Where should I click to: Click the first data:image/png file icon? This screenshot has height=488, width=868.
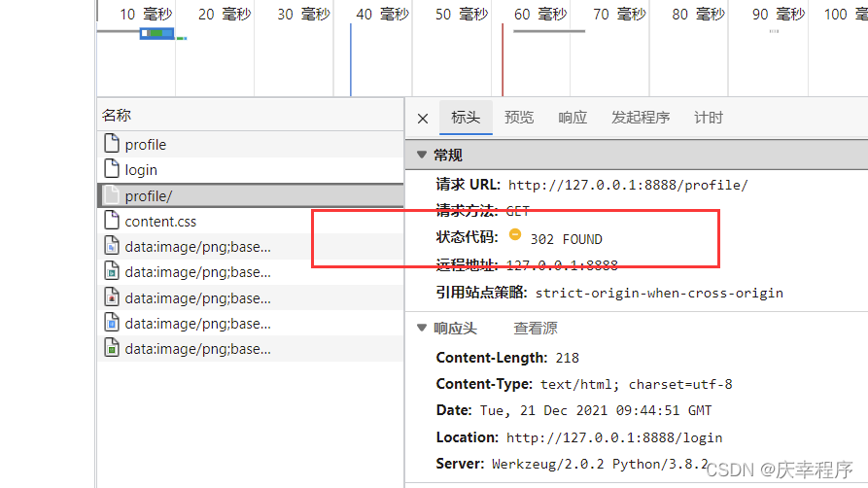click(112, 246)
